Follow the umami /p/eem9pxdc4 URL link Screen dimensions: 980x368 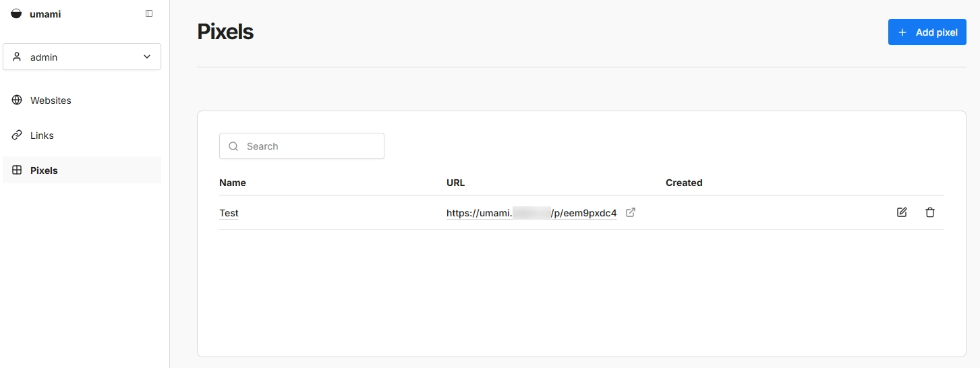pos(531,213)
